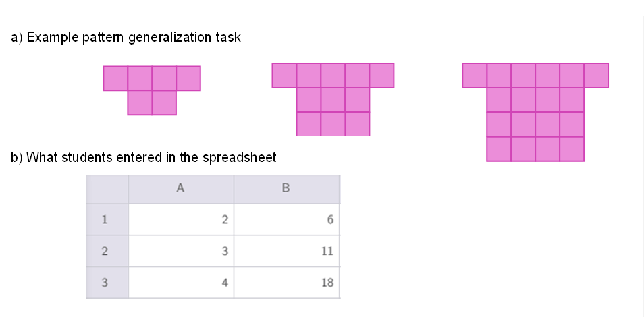Select column header B in the spreadsheet
The image size is (644, 317).
286,188
